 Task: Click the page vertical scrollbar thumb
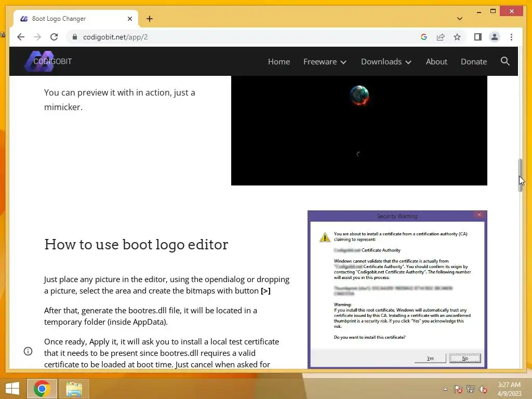click(520, 176)
